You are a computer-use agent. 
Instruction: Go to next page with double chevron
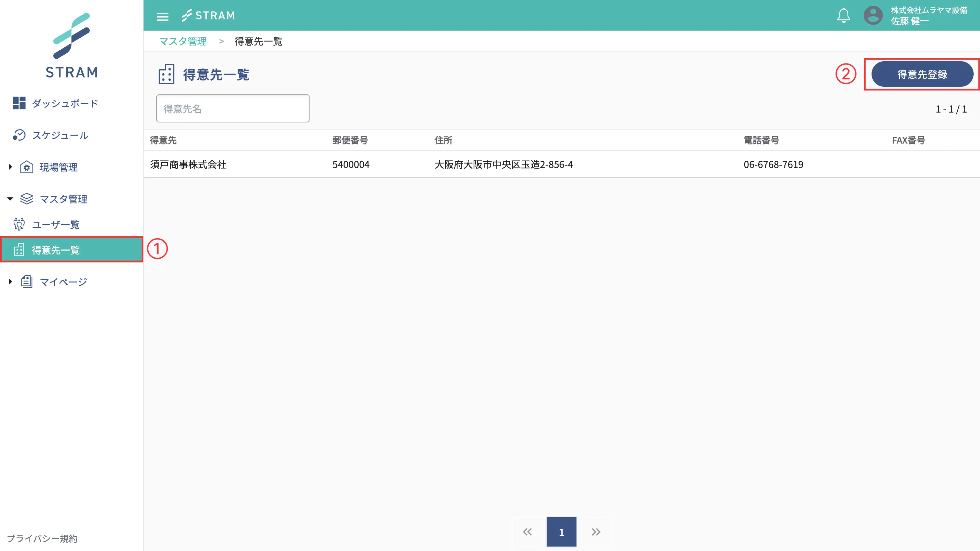point(596,532)
